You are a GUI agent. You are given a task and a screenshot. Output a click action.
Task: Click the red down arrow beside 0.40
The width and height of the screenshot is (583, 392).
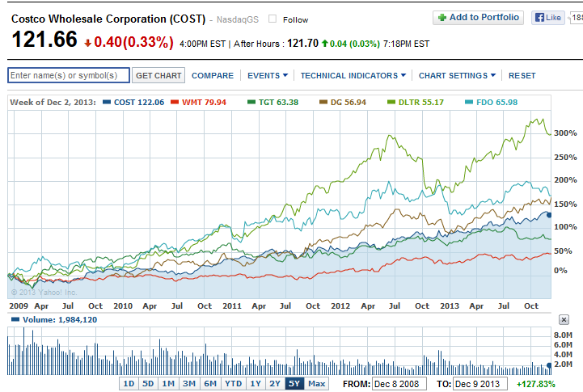[88, 44]
